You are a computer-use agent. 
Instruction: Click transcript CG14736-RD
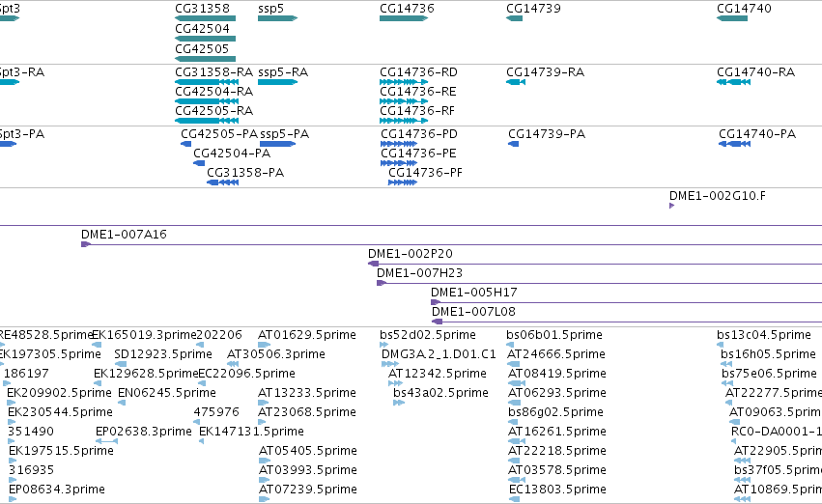[x=418, y=72]
